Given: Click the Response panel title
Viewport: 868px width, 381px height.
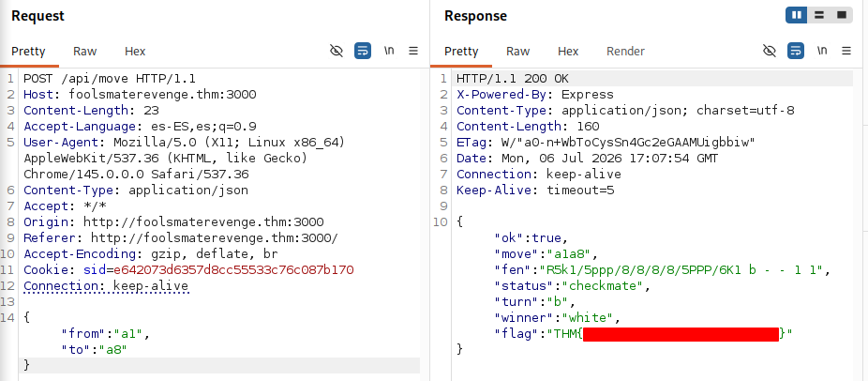Looking at the screenshot, I should coord(475,16).
